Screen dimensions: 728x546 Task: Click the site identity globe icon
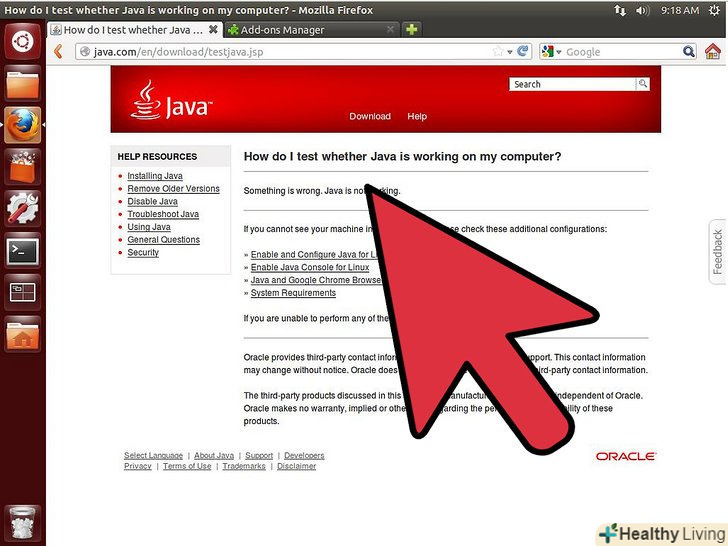pos(85,52)
